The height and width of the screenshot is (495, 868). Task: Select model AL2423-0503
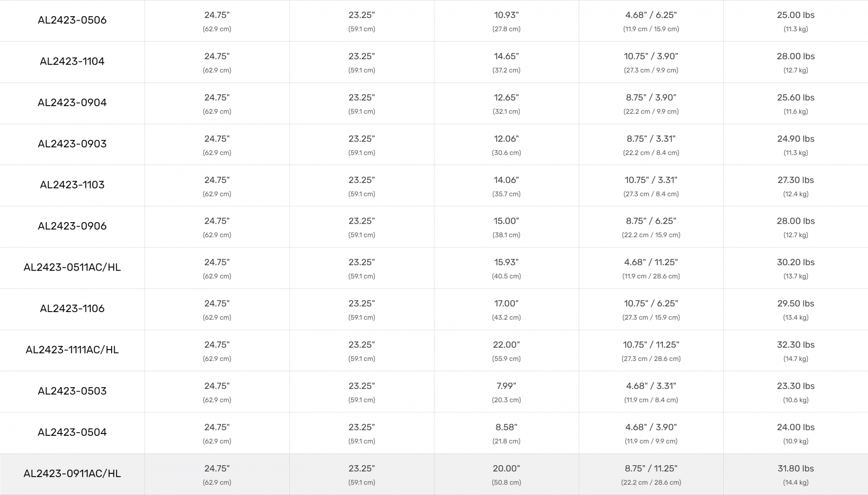coord(72,391)
